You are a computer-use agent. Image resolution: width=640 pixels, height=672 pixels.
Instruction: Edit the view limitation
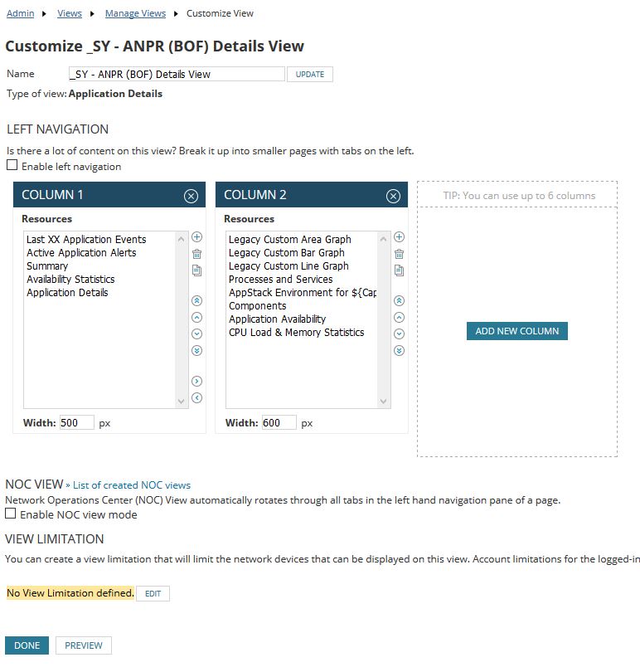(153, 593)
